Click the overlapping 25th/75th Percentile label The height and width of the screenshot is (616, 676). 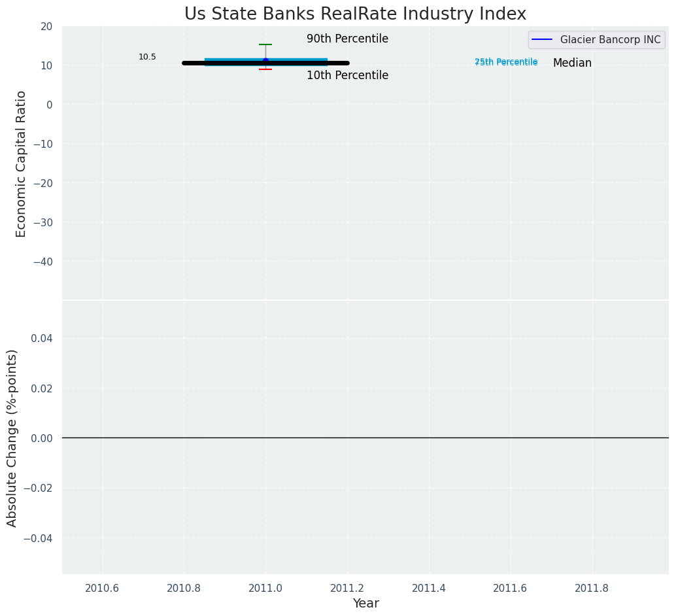click(506, 62)
